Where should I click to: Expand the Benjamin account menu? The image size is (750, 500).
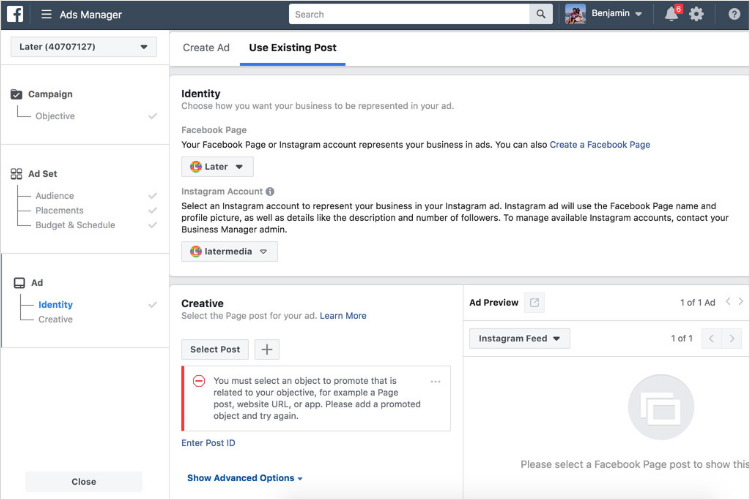617,13
